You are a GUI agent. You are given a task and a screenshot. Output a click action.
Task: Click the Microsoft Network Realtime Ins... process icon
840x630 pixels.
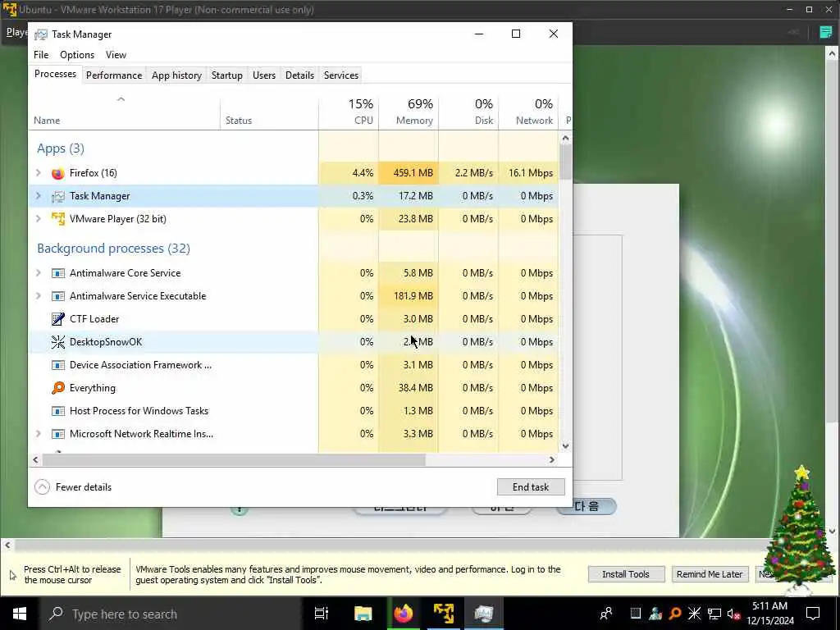pos(58,434)
